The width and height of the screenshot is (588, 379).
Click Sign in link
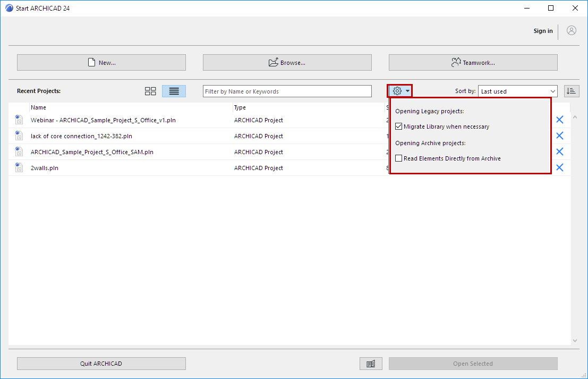coord(543,31)
